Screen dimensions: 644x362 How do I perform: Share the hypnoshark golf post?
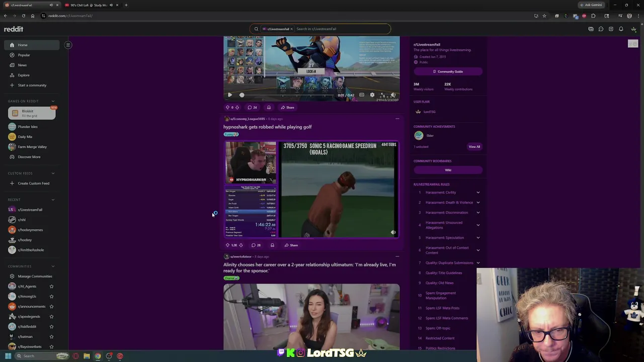(290, 245)
